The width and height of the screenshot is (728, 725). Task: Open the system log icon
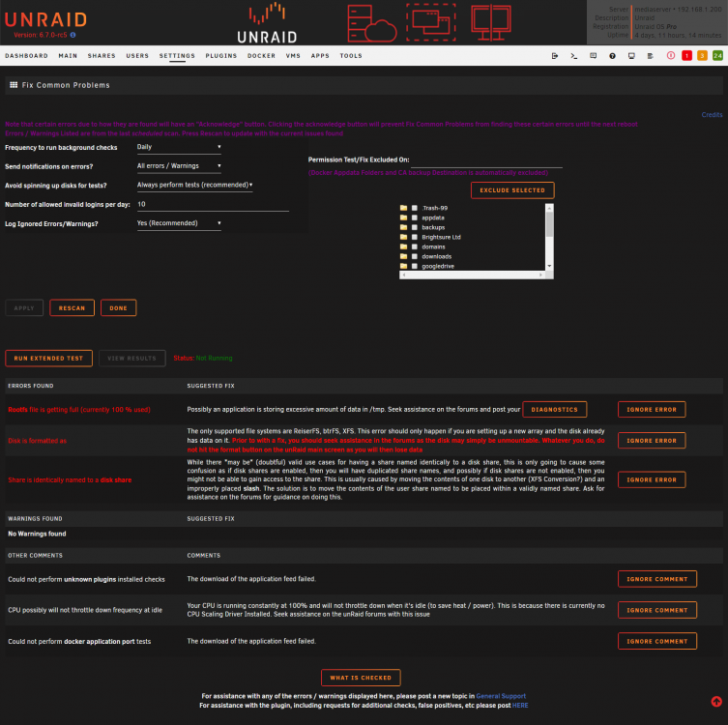click(651, 56)
